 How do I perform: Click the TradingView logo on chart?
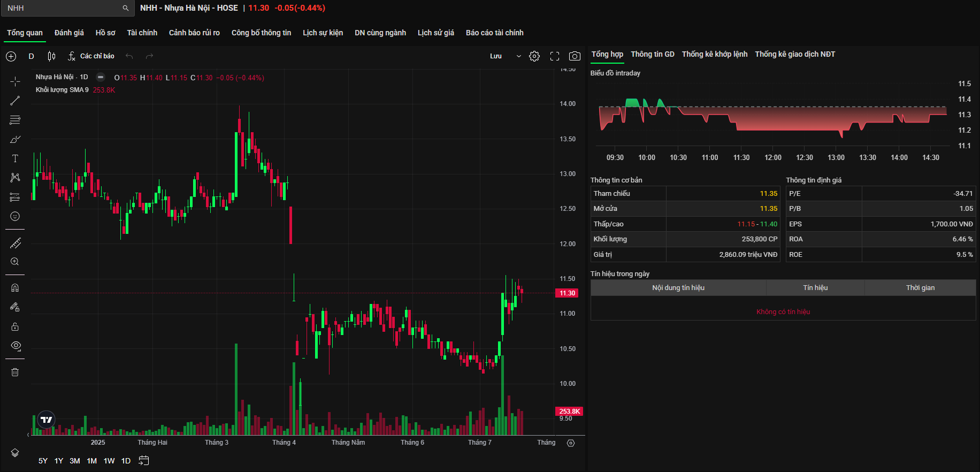tap(47, 420)
